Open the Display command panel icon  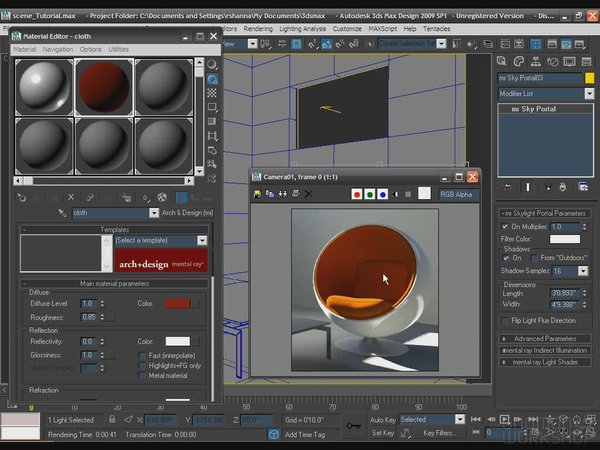coord(569,61)
